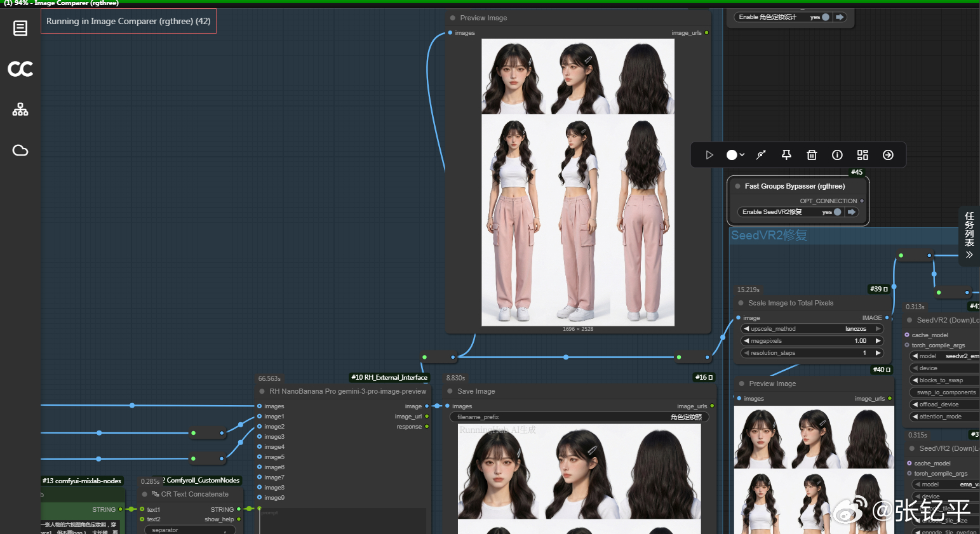Jump to SeedVR2修复 group via arrow button
This screenshot has height=534, width=980.
coord(852,212)
